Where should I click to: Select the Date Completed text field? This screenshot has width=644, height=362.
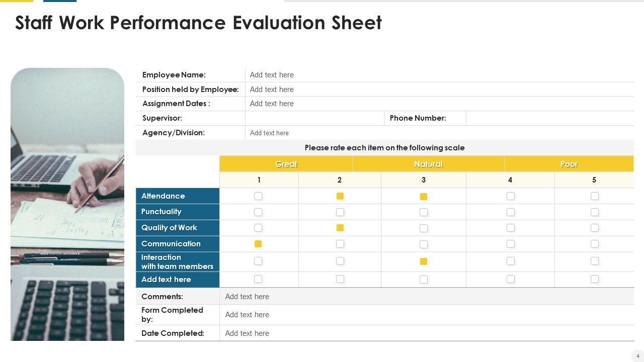tap(426, 333)
